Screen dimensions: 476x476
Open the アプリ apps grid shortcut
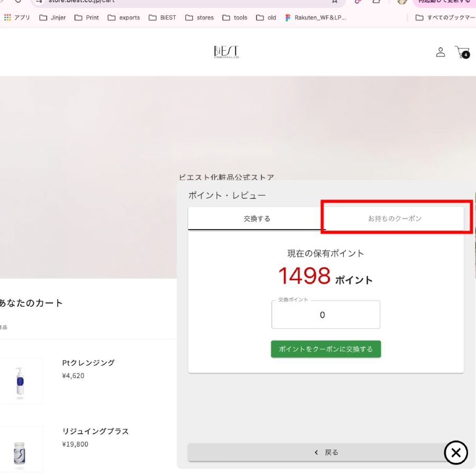(x=17, y=17)
